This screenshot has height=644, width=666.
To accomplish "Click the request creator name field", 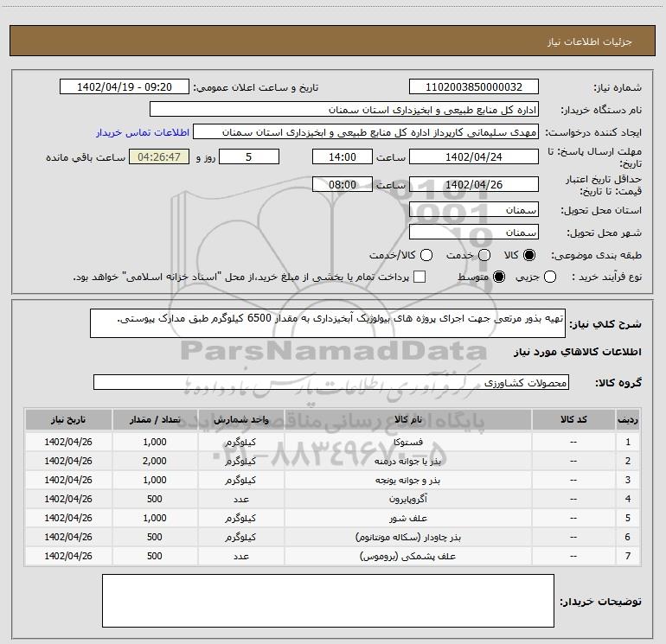I will (366, 132).
